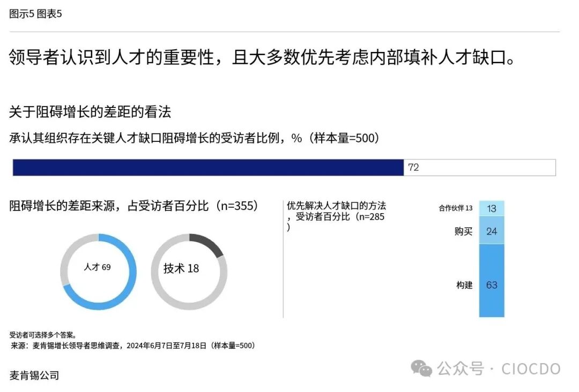Viewport: 579px width, 392px height.
Task: Click the dark navy 72% progress bar
Action: click(x=208, y=168)
